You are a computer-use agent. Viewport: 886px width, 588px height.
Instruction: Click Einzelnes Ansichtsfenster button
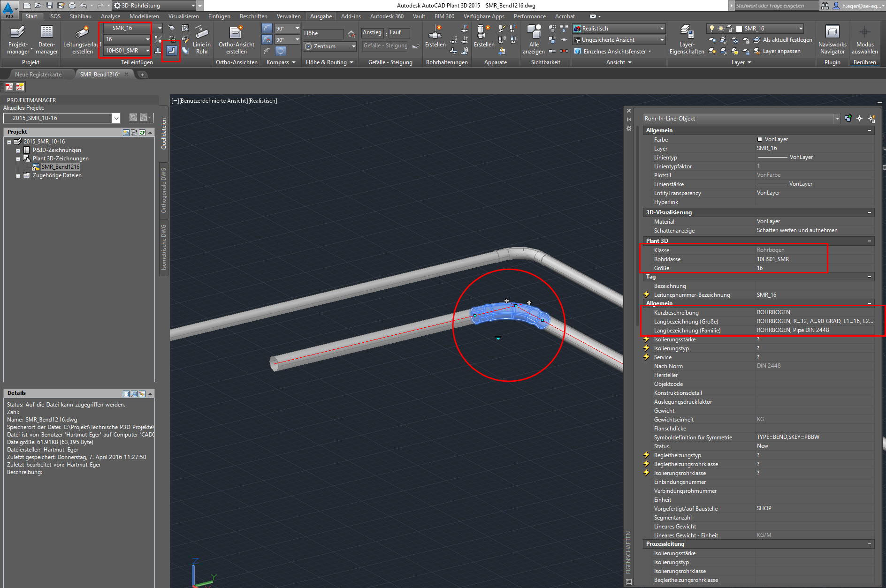click(x=613, y=52)
